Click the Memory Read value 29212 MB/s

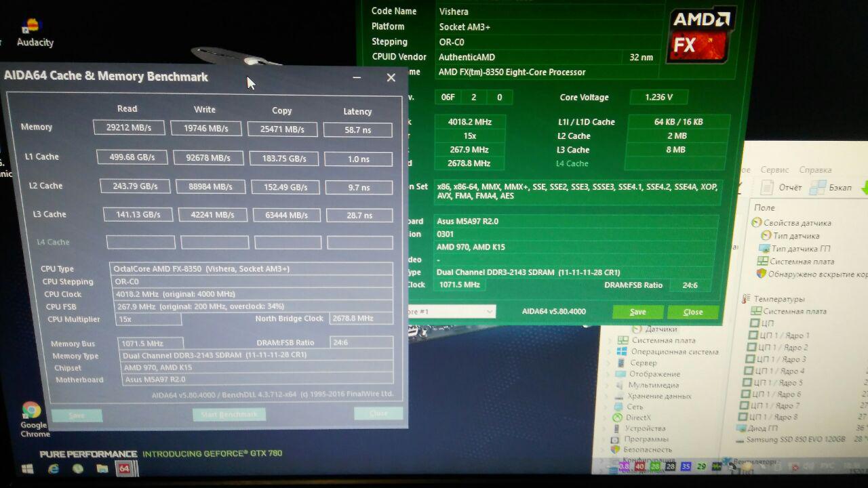129,127
